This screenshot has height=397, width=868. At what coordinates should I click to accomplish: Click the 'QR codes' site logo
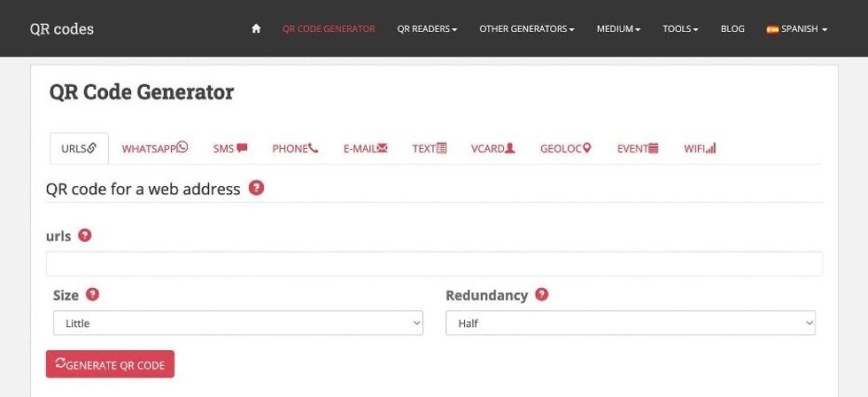coord(61,28)
